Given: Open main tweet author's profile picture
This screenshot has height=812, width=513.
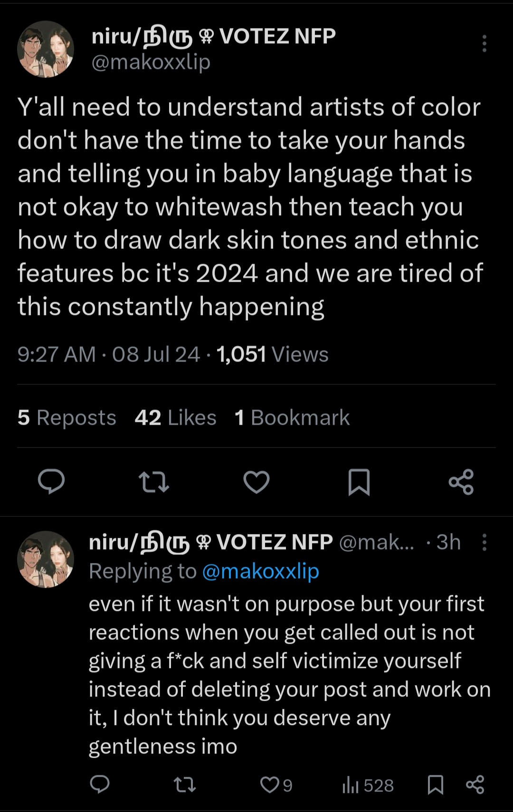Looking at the screenshot, I should (46, 49).
